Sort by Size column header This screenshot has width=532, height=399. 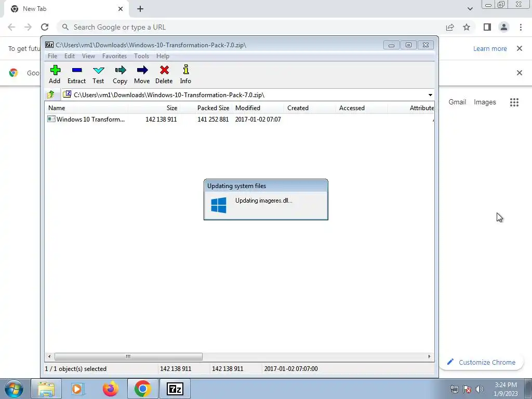154,108
